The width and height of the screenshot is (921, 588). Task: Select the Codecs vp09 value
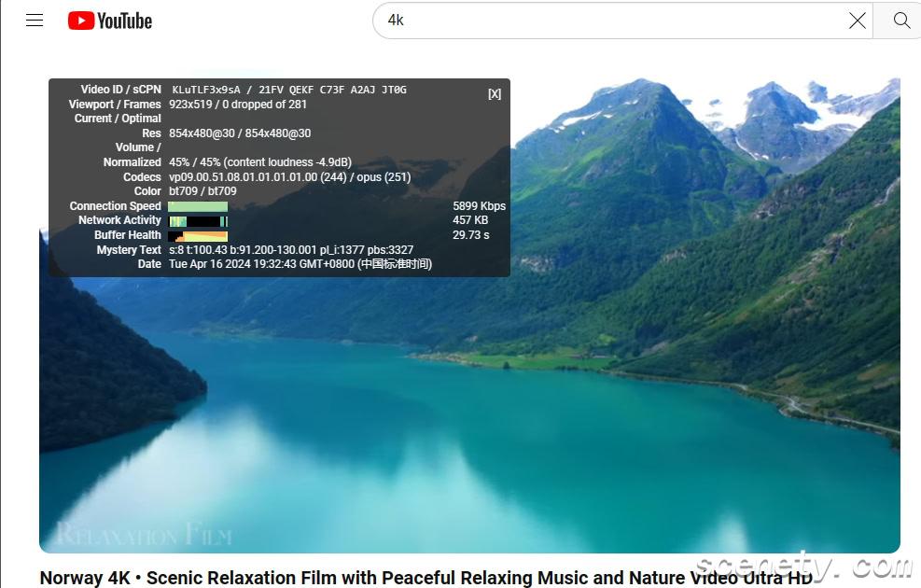(289, 176)
